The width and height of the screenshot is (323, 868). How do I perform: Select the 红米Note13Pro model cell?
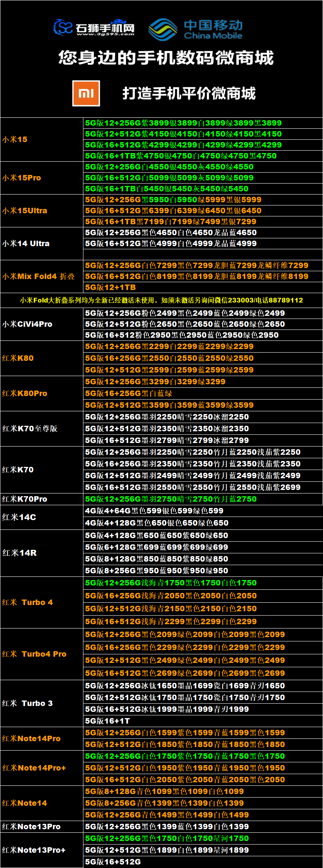(x=42, y=827)
